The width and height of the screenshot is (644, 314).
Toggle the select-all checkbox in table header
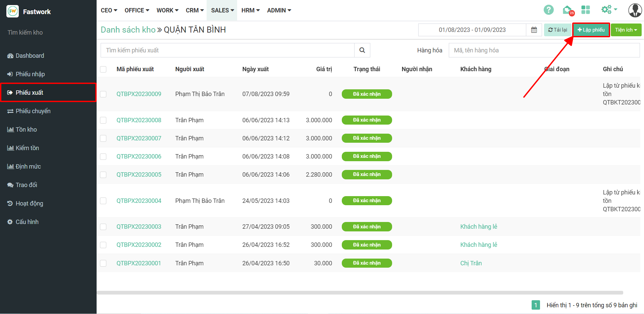click(x=103, y=70)
